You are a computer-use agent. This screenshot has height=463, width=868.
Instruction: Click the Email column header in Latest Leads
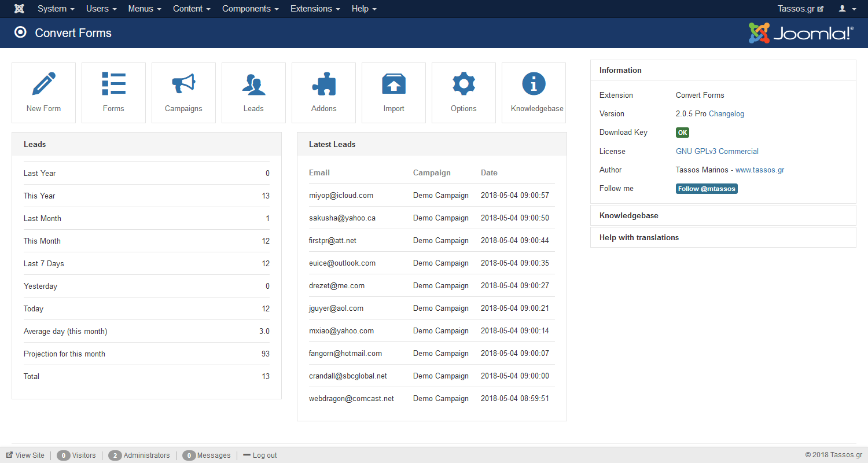point(319,172)
